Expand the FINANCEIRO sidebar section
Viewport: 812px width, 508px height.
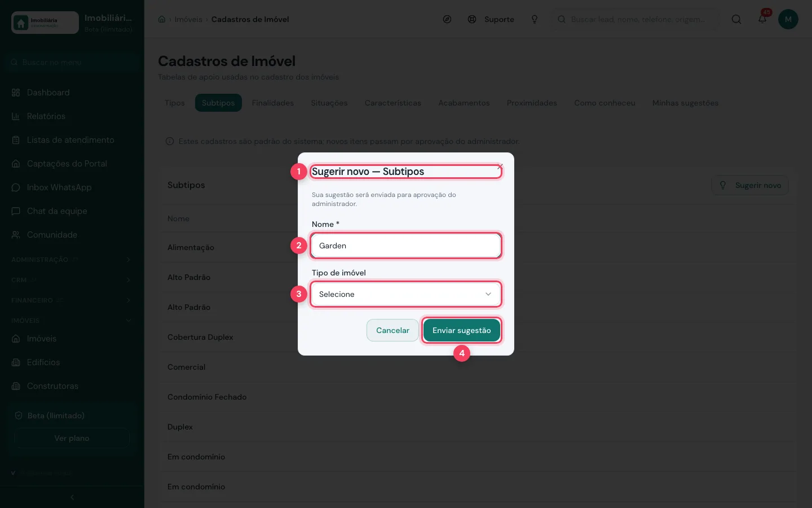(72, 300)
